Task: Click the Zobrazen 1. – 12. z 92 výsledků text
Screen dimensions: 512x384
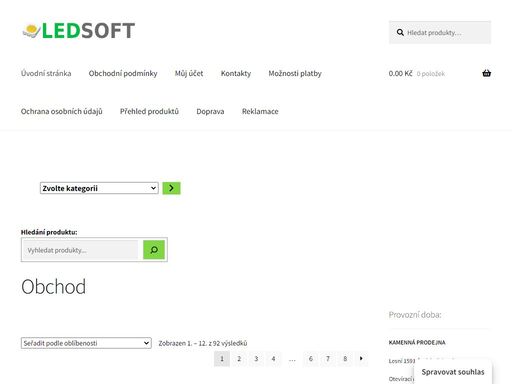Action: pos(203,343)
